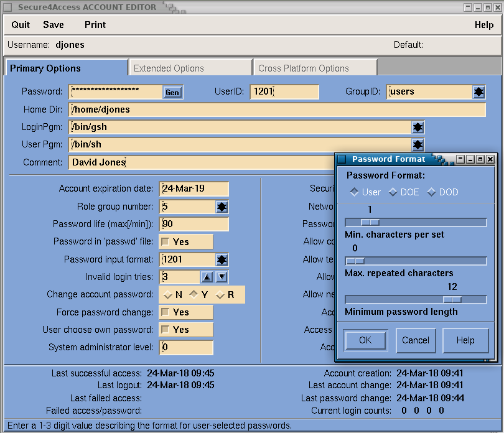
Task: Click the Password life field showing 90
Action: 194,224
